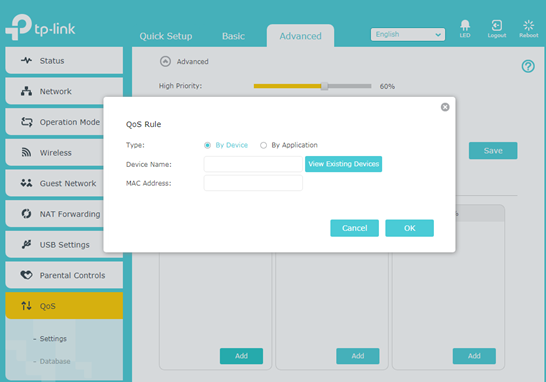Viewport: 546px width, 382px height.
Task: Click the Guest Network people icon
Action: [26, 183]
